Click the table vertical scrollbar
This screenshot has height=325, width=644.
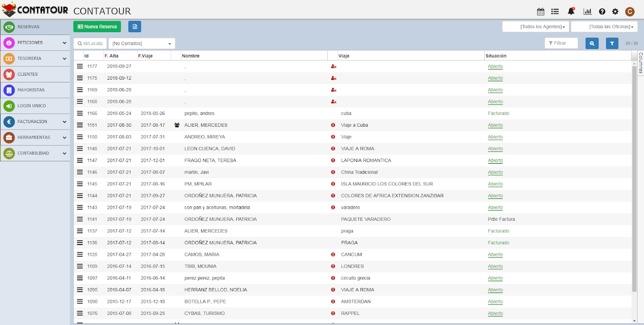634,179
